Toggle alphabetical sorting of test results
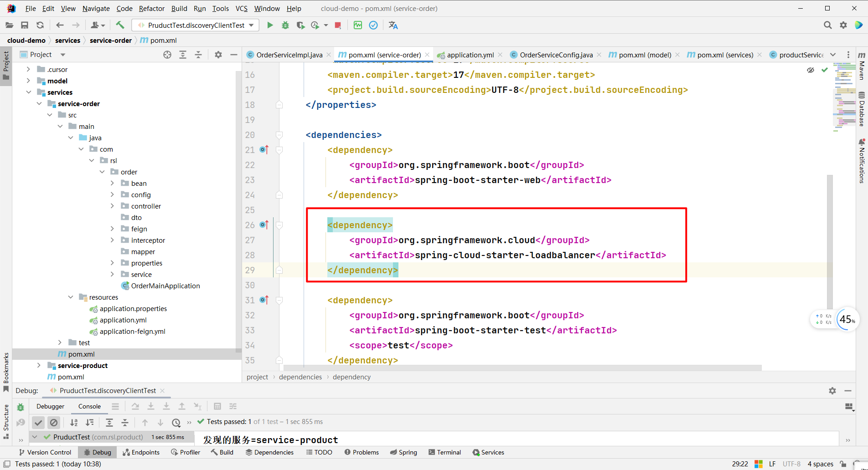Image resolution: width=868 pixels, height=470 pixels. coord(74,423)
